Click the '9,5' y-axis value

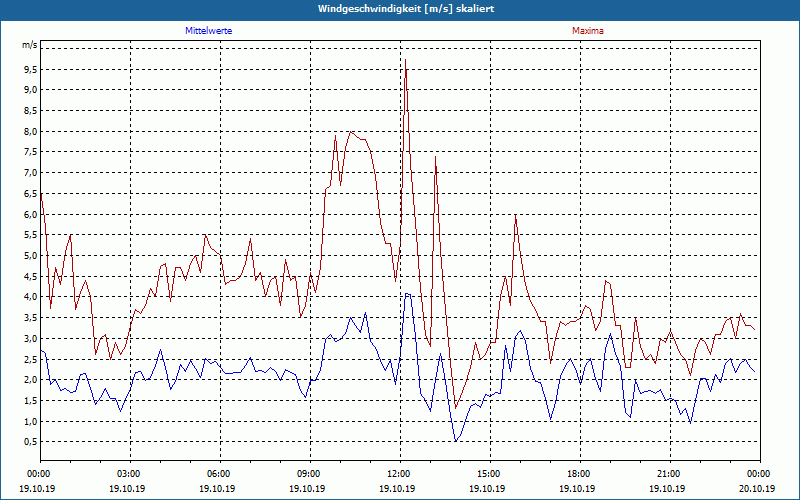[31, 69]
